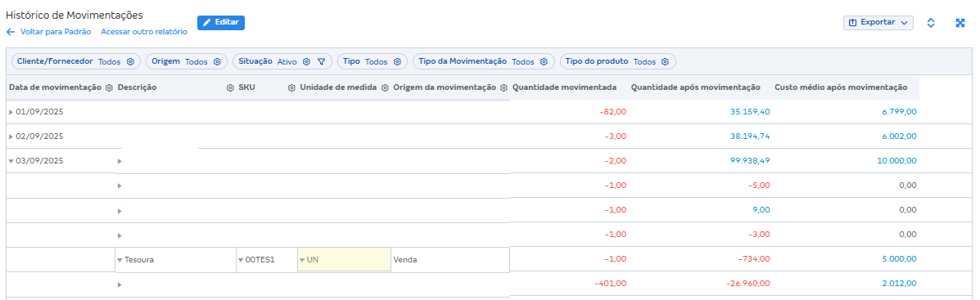Toggle fullscreen with the blue expand icon
980x300 pixels.
click(x=960, y=23)
